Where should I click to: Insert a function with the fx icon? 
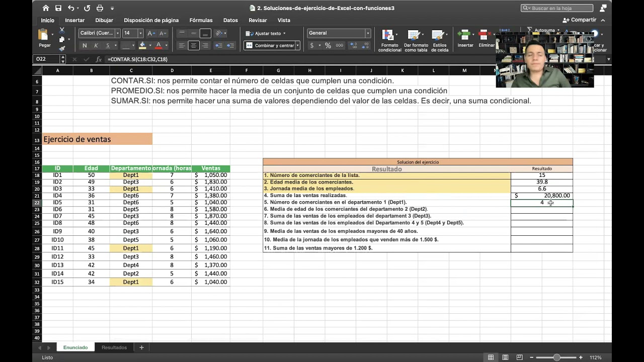coord(99,59)
